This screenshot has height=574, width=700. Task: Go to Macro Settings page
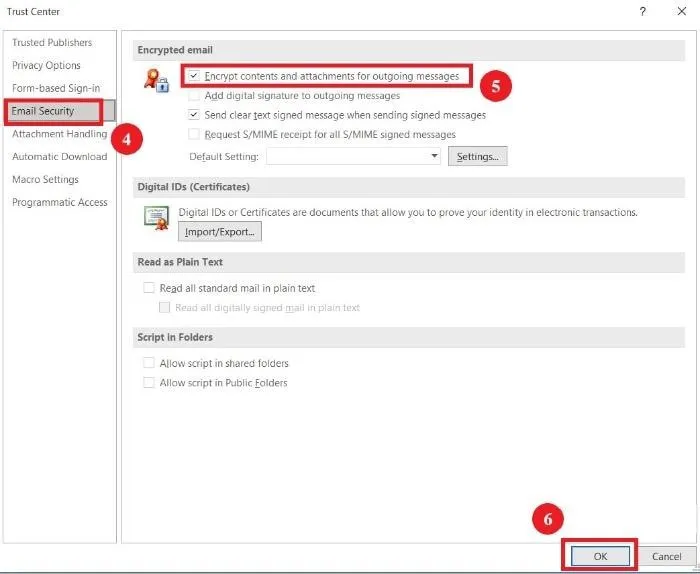click(x=45, y=180)
